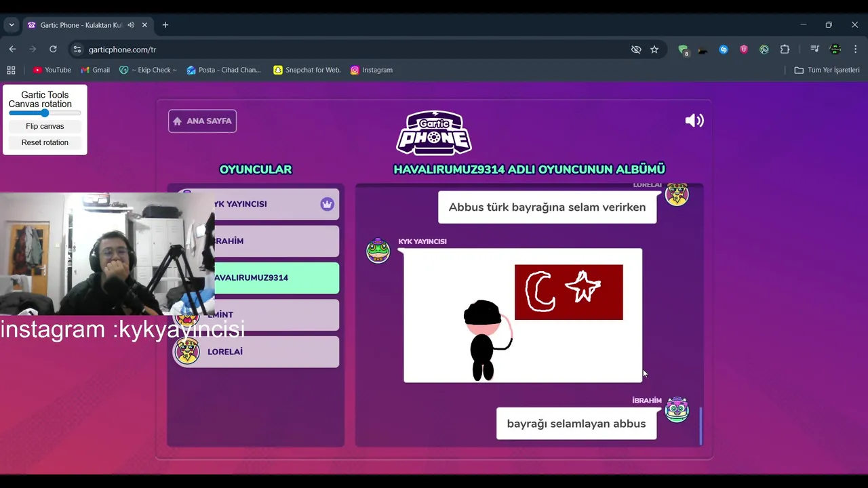The height and width of the screenshot is (488, 868).
Task: Click the OYUNCULAR heading
Action: (x=256, y=169)
